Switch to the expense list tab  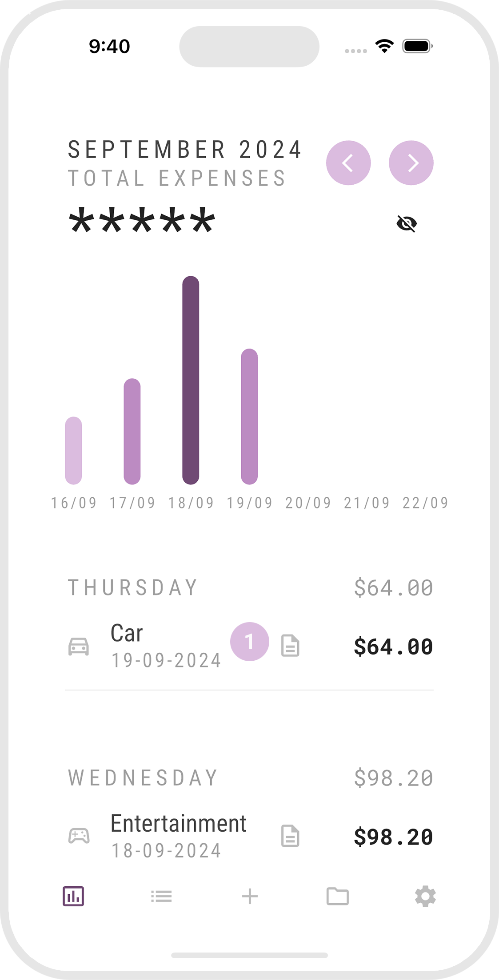[x=161, y=896]
